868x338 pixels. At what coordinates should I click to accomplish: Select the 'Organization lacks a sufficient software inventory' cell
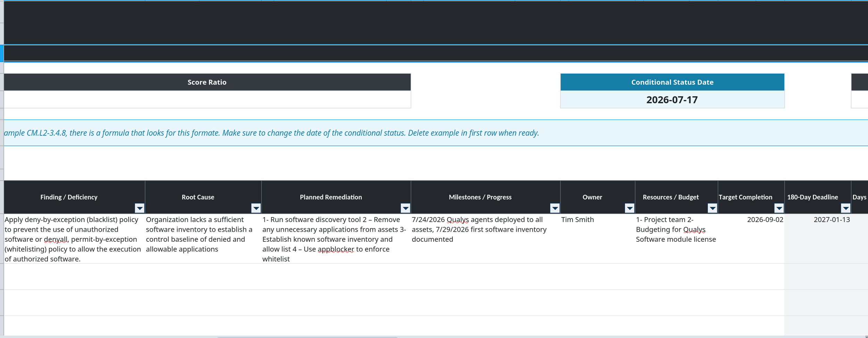tap(203, 239)
